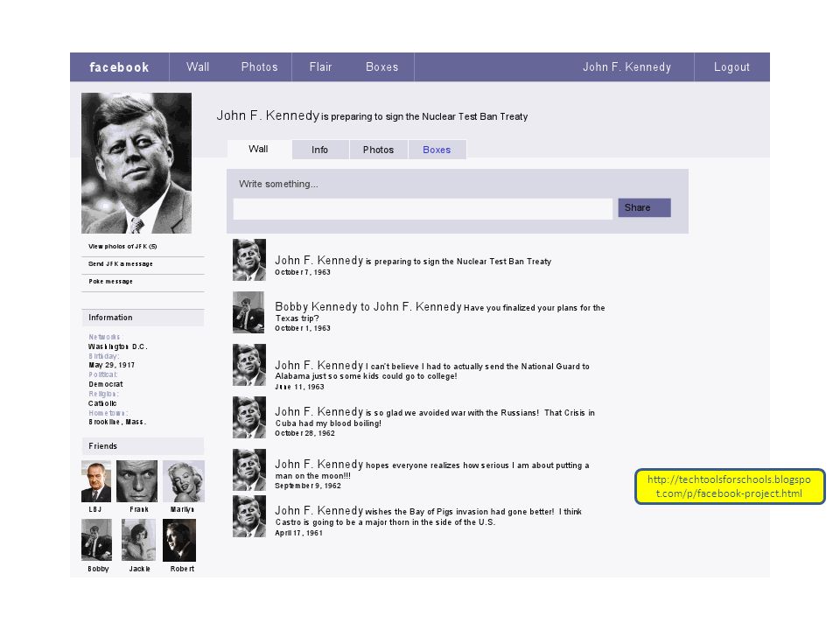Open the techtoolsforschools blogspot URL in yellow box
The height and width of the screenshot is (630, 840).
729,486
